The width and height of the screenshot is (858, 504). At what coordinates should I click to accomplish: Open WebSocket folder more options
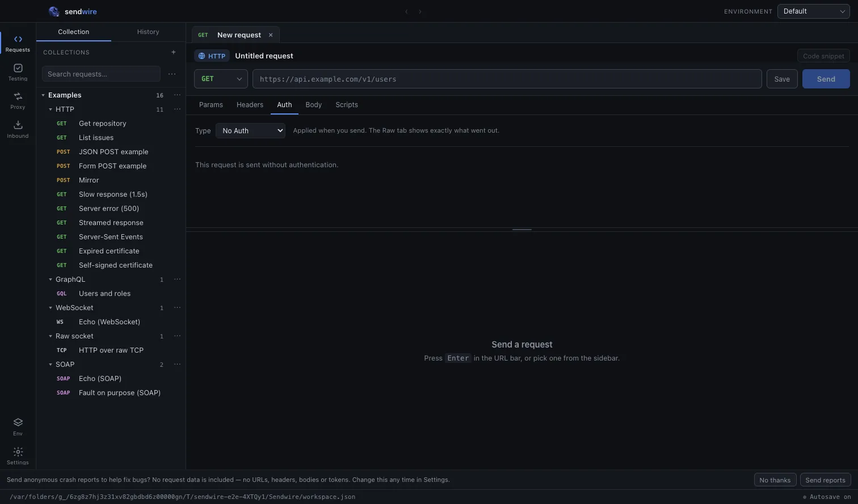[x=177, y=308]
